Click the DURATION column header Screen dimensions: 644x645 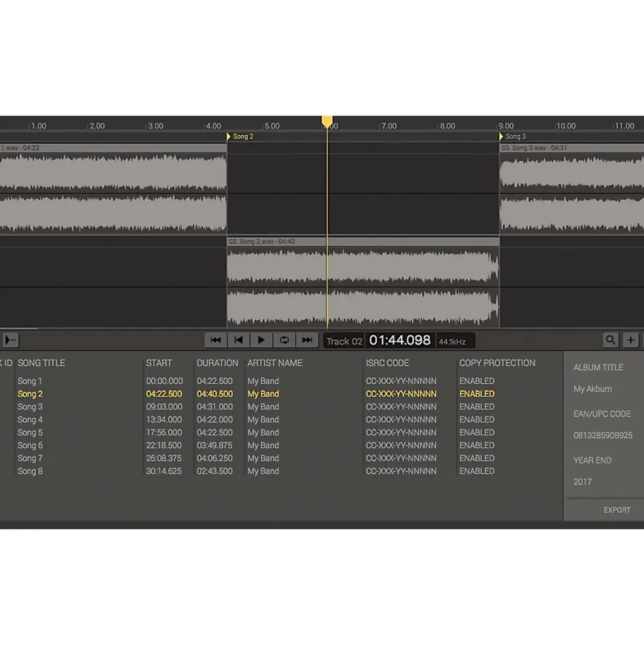pyautogui.click(x=217, y=363)
